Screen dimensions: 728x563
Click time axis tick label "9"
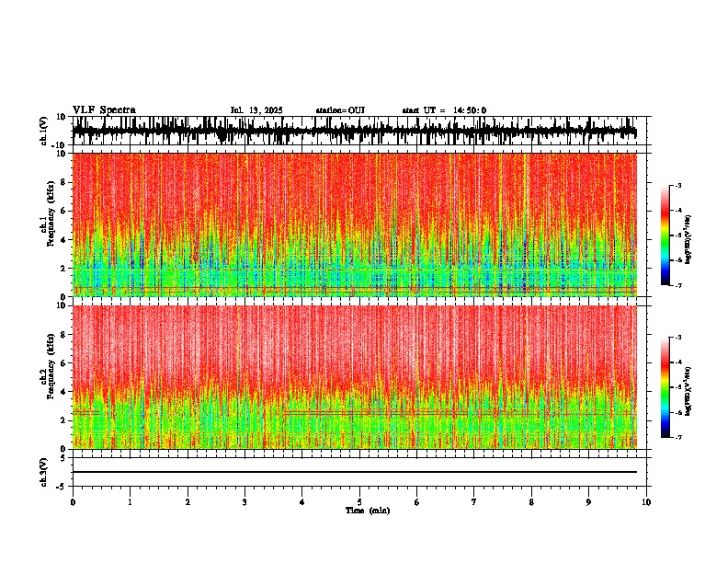588,502
